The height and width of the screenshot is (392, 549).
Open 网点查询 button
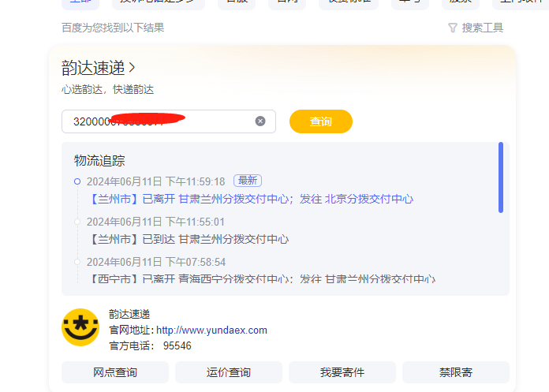[x=115, y=372]
